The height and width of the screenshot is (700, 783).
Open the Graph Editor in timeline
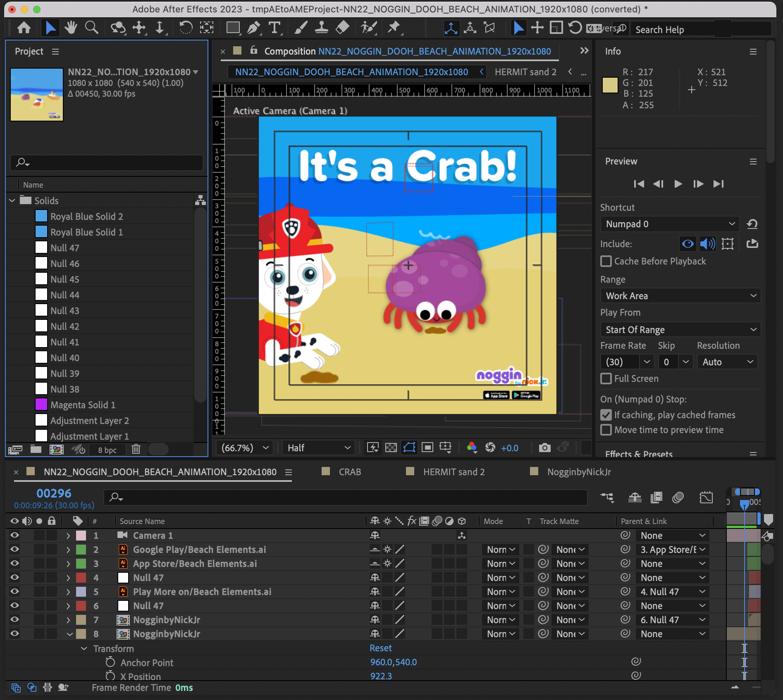706,497
